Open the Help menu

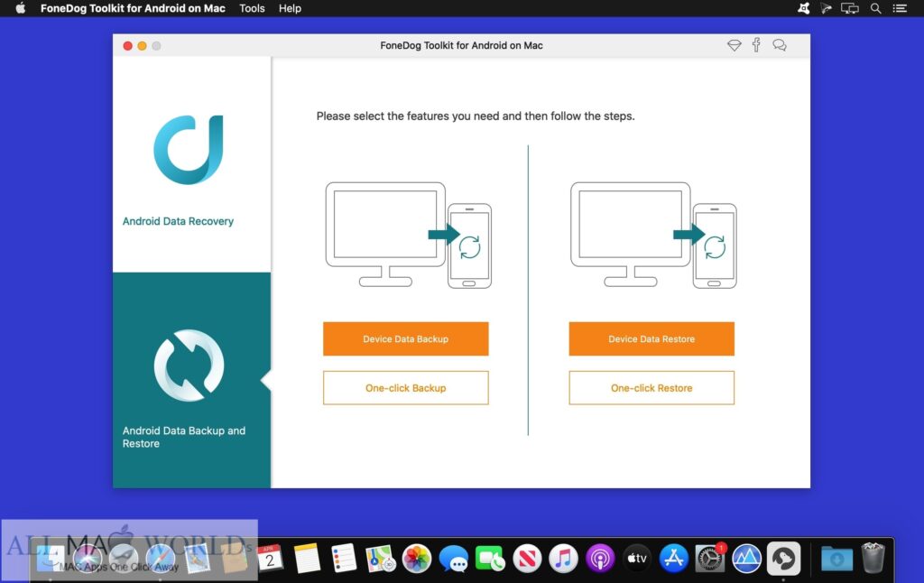290,8
